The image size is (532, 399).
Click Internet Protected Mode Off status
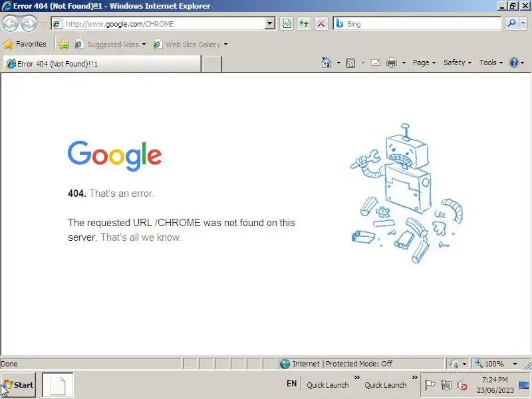point(342,364)
